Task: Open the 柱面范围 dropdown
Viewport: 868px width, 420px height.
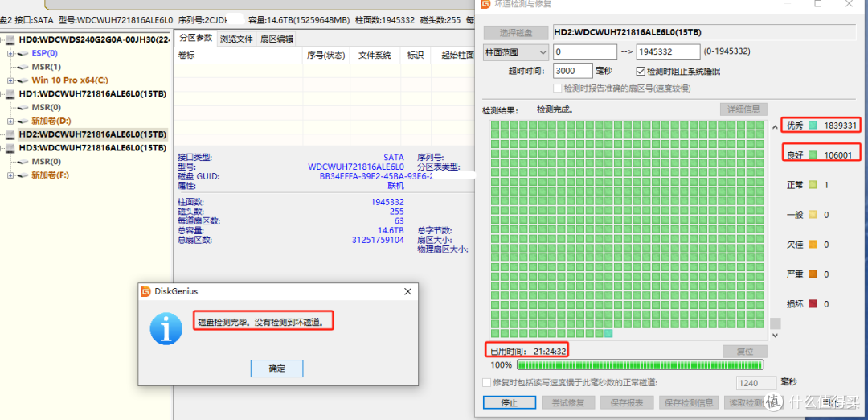Action: click(x=516, y=52)
